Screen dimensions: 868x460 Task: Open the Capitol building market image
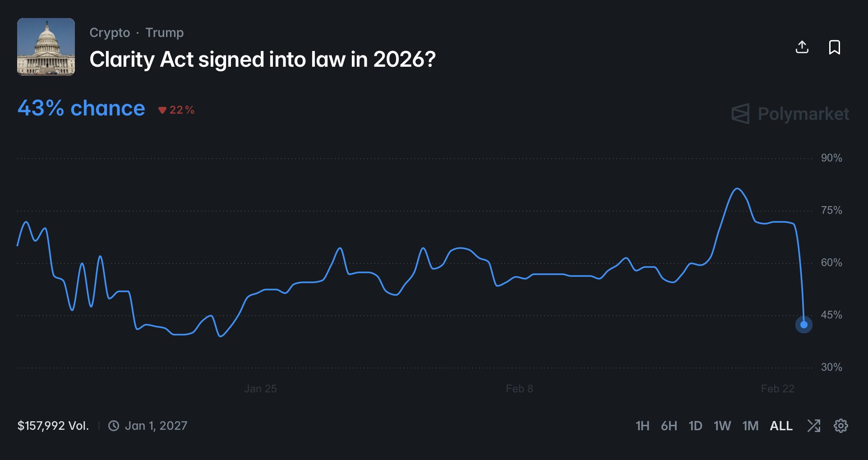coord(46,46)
